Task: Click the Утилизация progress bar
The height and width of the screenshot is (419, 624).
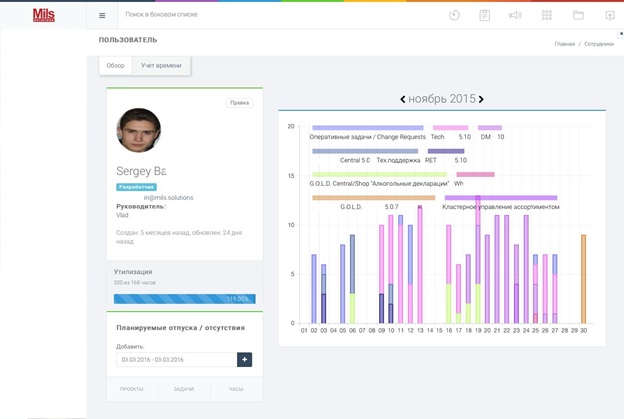Action: [x=184, y=298]
